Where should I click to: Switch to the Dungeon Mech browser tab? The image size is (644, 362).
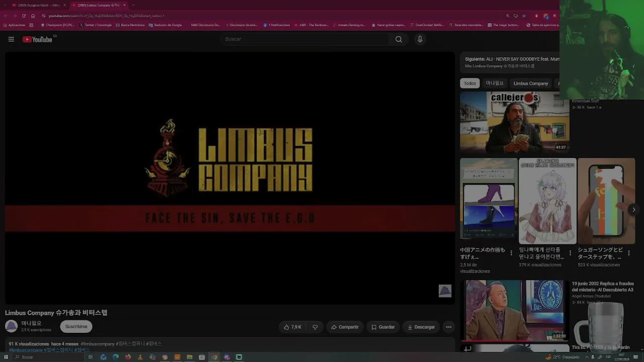(x=38, y=5)
